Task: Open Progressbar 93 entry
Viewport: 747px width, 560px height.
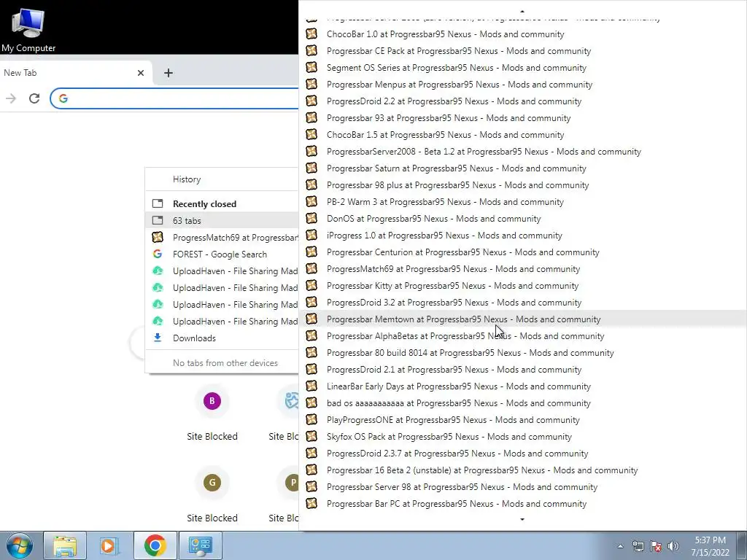Action: tap(522, 118)
